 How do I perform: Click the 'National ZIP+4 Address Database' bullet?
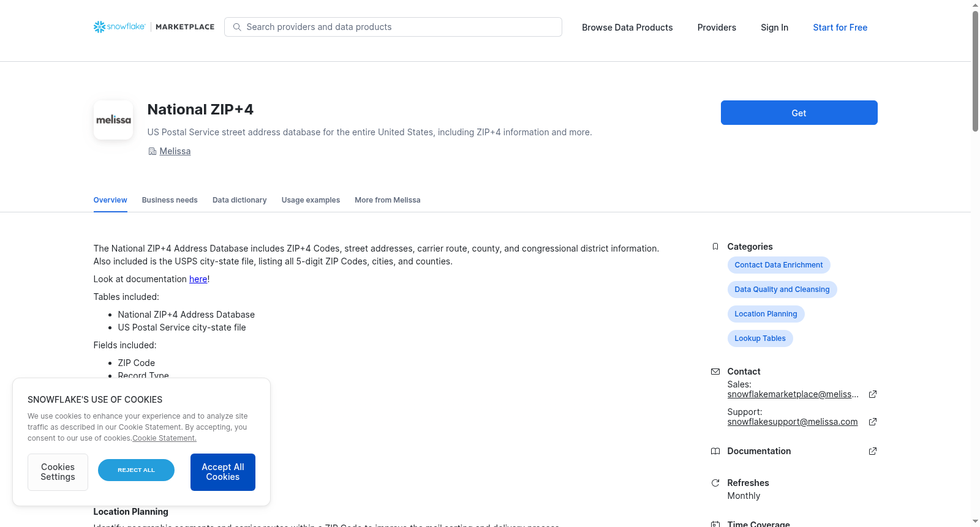point(186,315)
